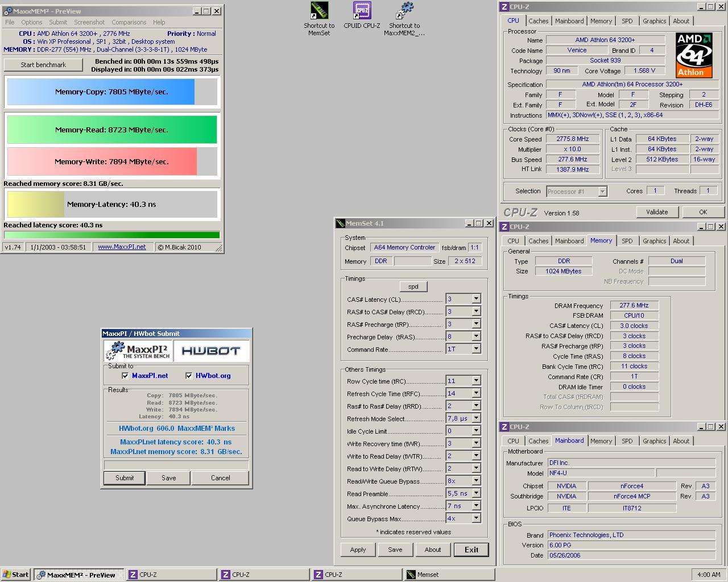The image size is (728, 582).
Task: Click the About button in MemSet
Action: tap(433, 550)
